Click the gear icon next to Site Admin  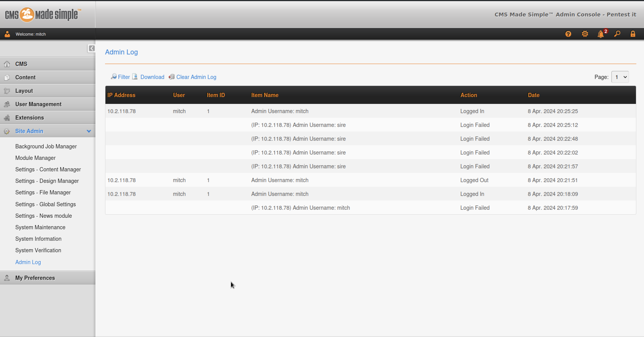(x=7, y=131)
